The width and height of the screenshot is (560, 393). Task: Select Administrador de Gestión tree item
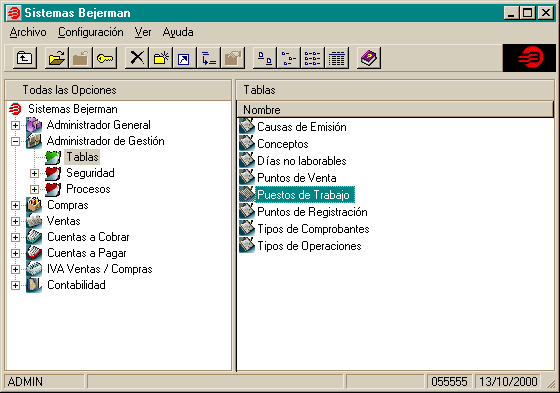pos(105,141)
